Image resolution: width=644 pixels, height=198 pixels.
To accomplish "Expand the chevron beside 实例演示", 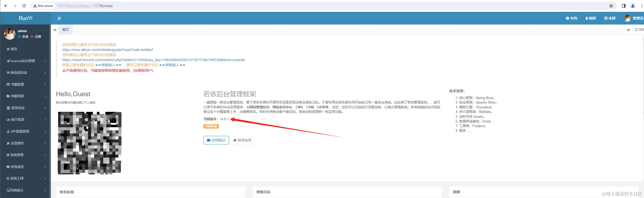I will [x=45, y=190].
